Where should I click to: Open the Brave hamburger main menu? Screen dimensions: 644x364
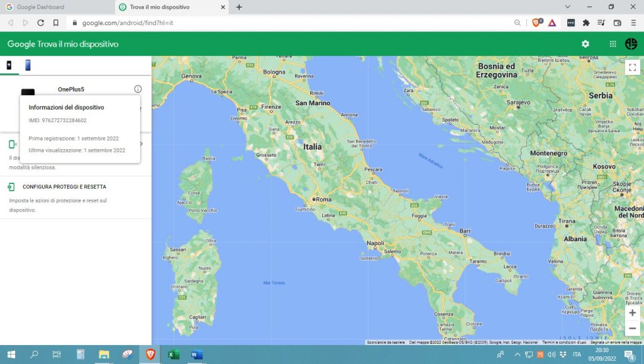pos(633,23)
